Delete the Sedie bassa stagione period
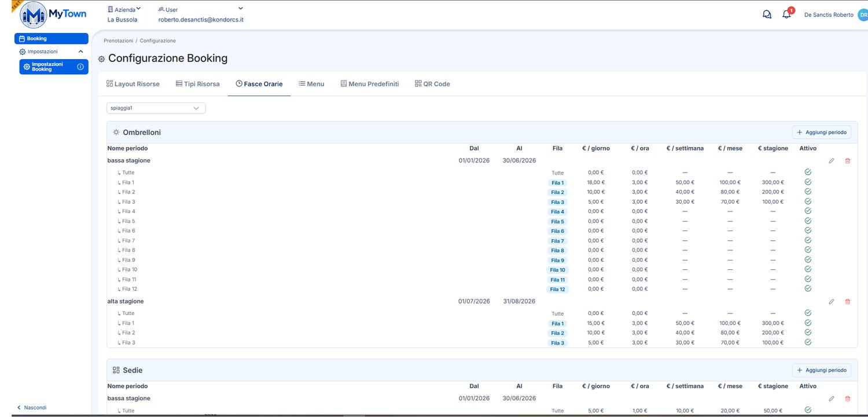The height and width of the screenshot is (417, 868). click(x=848, y=398)
